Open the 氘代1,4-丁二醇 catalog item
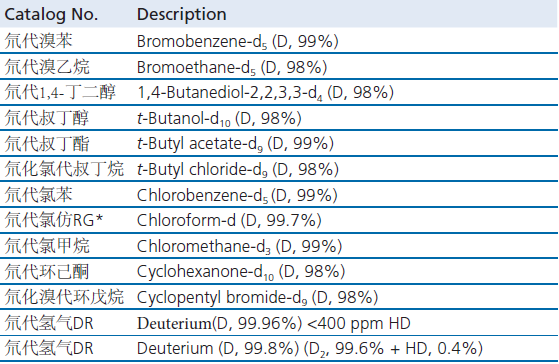The width and height of the screenshot is (559, 364). pos(60,92)
